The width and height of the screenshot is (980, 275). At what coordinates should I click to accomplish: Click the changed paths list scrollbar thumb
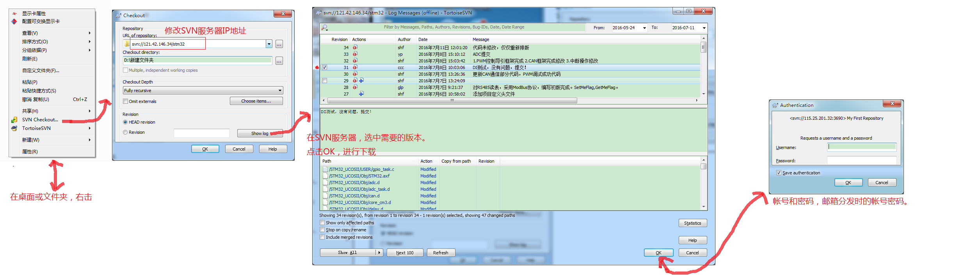[x=703, y=167]
